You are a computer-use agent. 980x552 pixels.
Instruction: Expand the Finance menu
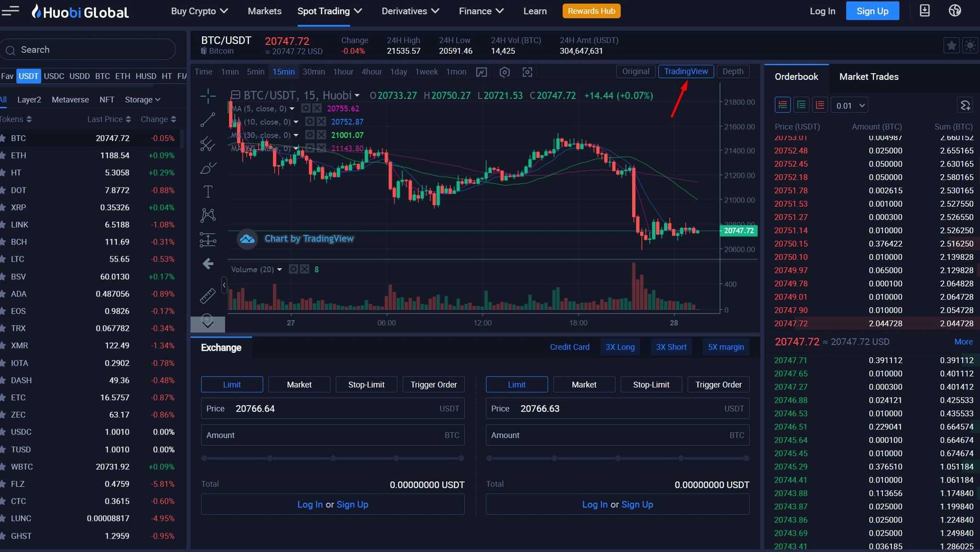[481, 11]
